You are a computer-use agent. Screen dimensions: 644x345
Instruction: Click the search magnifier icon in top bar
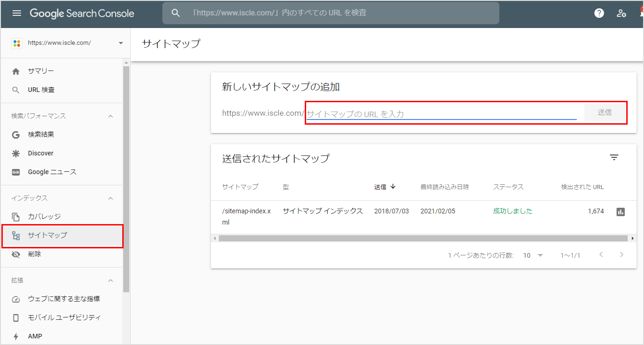point(175,13)
